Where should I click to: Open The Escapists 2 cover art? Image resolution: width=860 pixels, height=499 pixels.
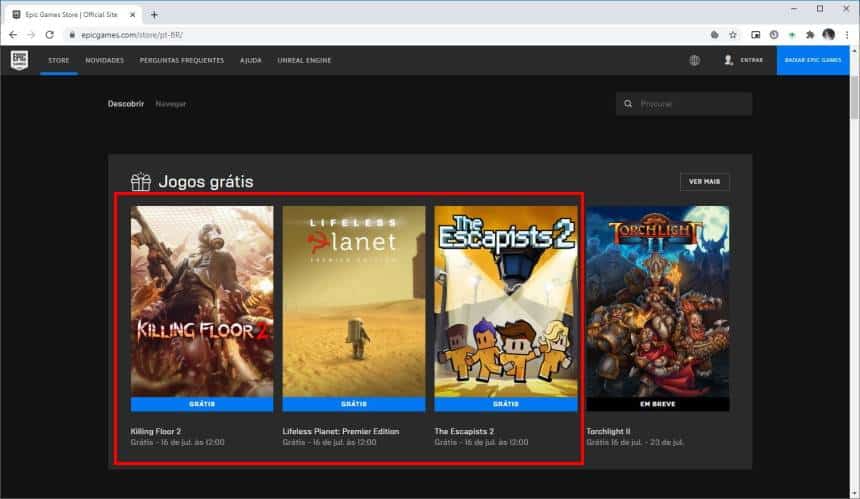tap(506, 301)
